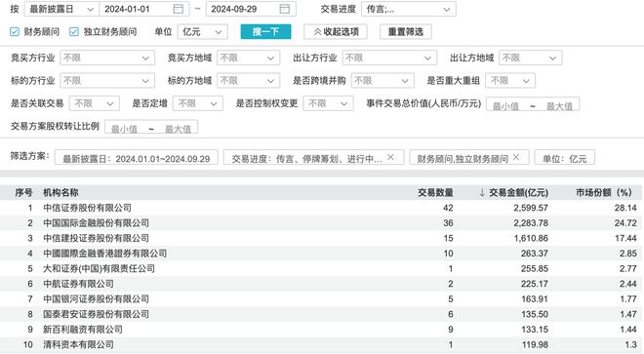Toggle the 财务顾问 checkbox

tap(15, 31)
